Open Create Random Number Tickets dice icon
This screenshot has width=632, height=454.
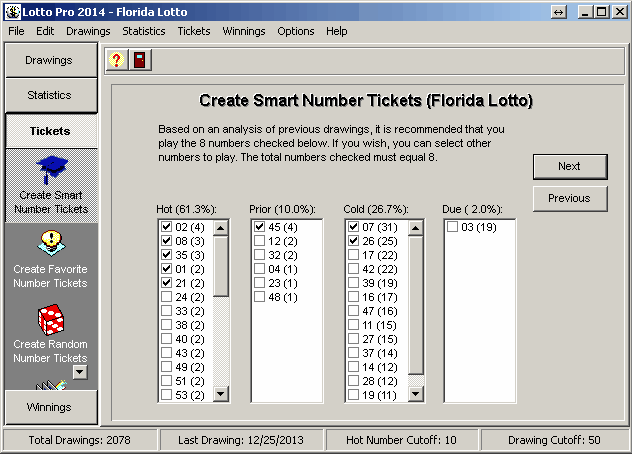[x=51, y=320]
